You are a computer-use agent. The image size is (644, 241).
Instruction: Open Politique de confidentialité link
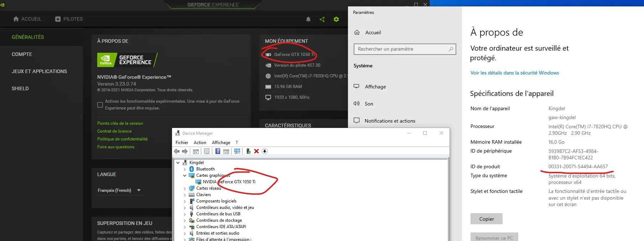tap(122, 139)
